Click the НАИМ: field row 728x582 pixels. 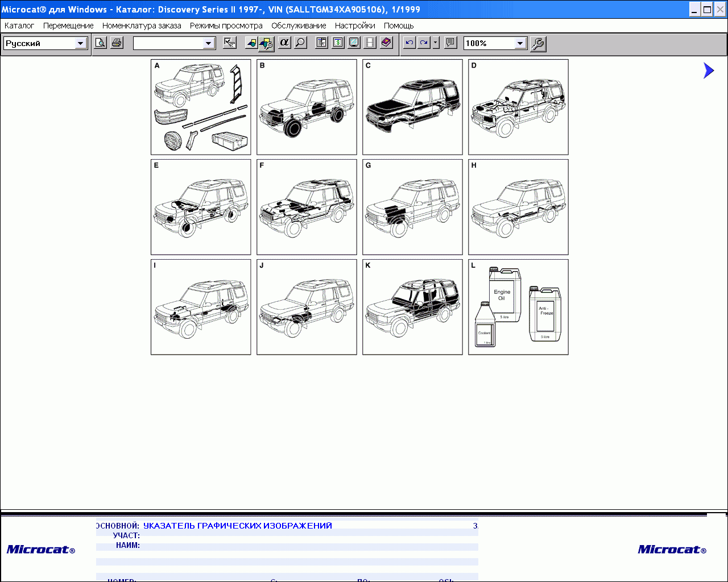click(287, 546)
